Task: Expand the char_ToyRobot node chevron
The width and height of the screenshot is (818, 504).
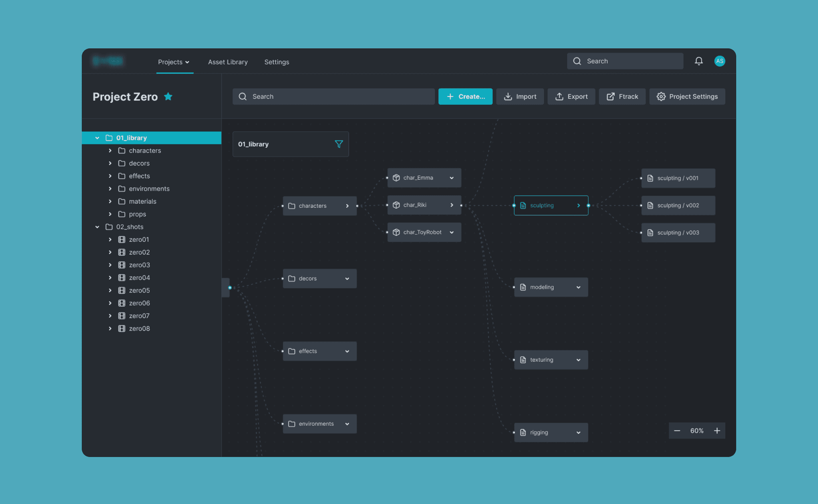Action: [x=452, y=232]
